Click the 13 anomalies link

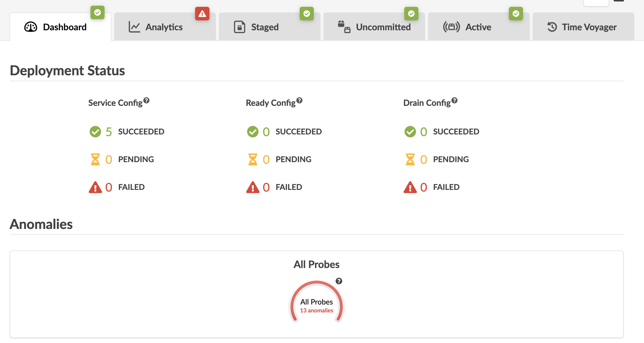pyautogui.click(x=316, y=310)
